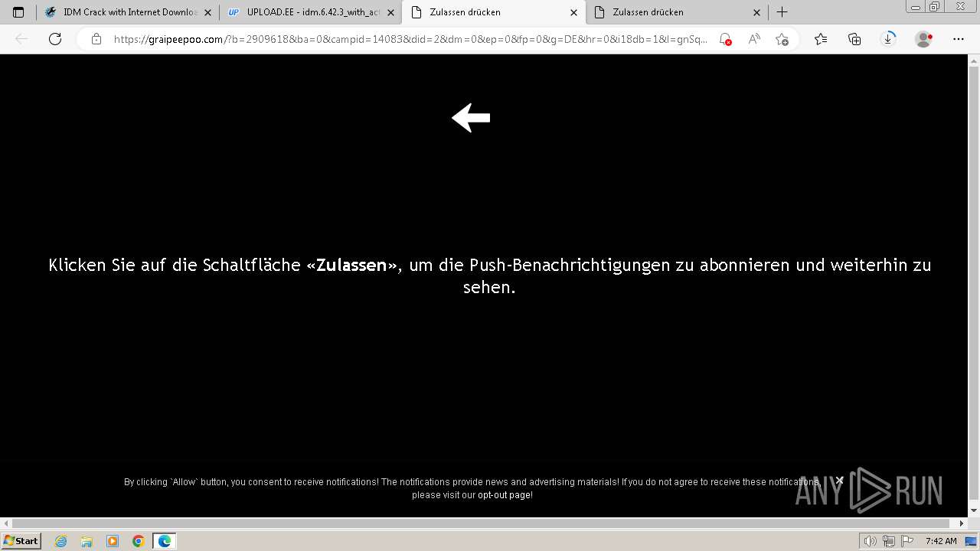
Task: Open the browser profile menu
Action: 924,39
